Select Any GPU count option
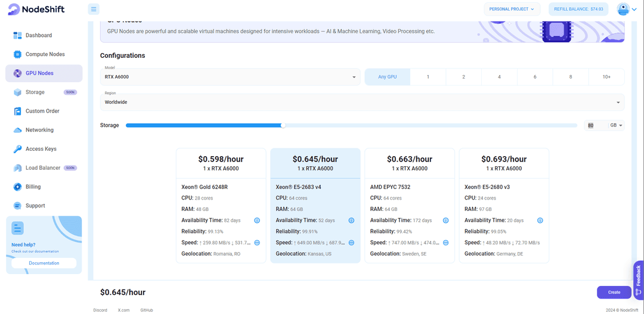The width and height of the screenshot is (644, 314). click(388, 77)
